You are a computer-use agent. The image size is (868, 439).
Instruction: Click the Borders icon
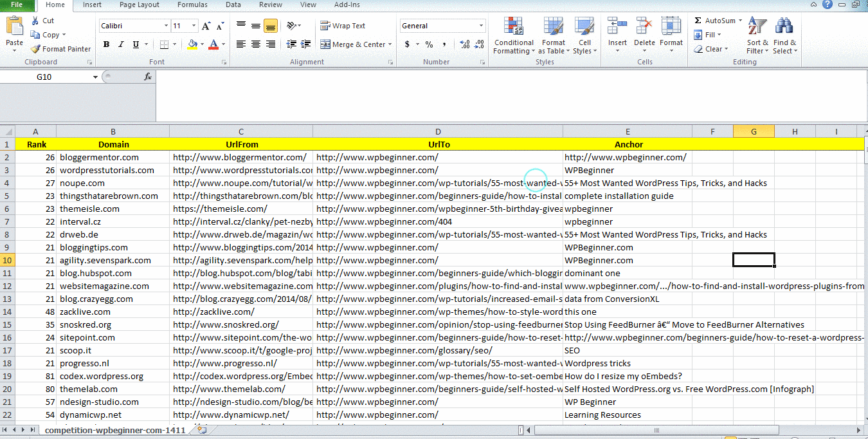coord(164,44)
